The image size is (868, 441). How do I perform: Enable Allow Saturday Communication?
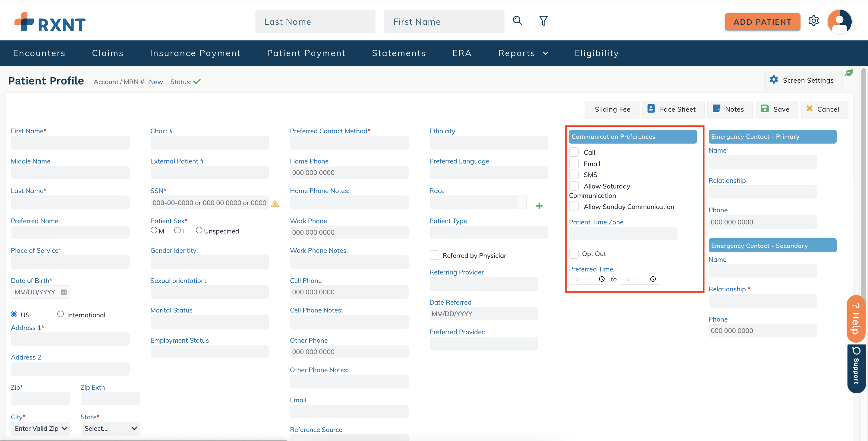pyautogui.click(x=574, y=186)
